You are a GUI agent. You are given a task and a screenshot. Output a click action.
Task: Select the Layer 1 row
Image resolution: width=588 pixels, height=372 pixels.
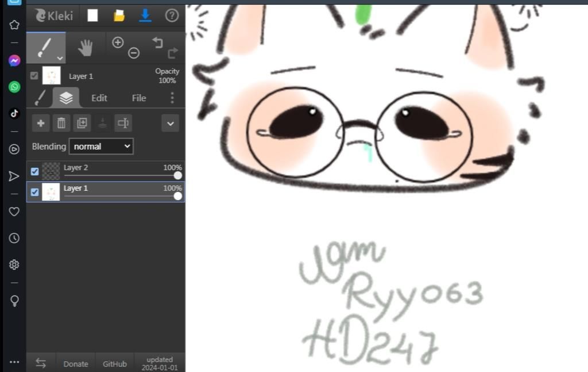[x=106, y=192]
